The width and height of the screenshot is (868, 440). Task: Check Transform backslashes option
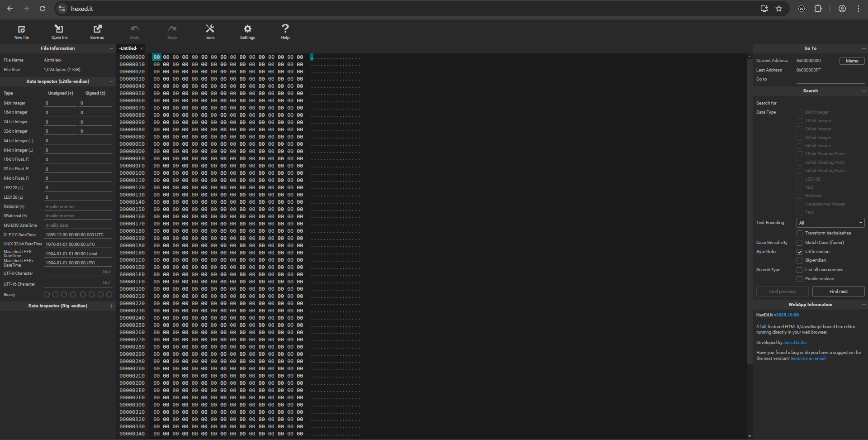pyautogui.click(x=799, y=234)
